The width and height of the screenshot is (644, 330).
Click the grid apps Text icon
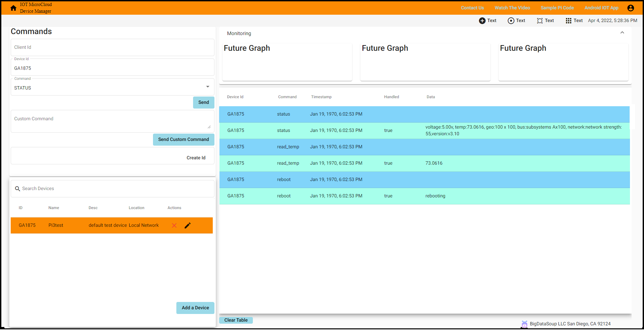[569, 21]
